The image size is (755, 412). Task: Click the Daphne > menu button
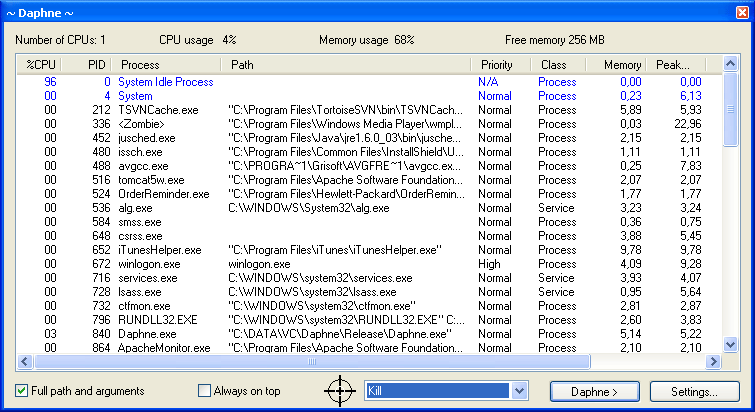pos(594,391)
